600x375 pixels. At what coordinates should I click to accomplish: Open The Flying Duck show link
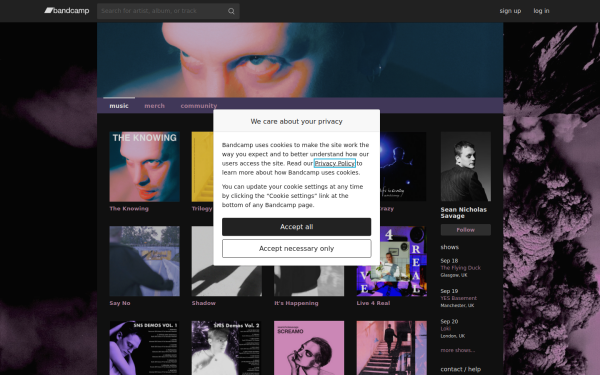461,268
